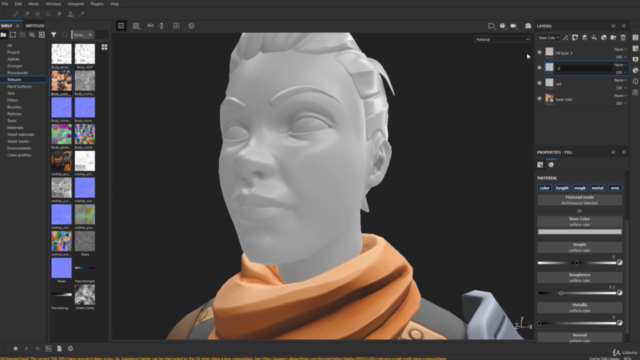Click the Material mode 'No Resource Selected' button

[x=580, y=200]
